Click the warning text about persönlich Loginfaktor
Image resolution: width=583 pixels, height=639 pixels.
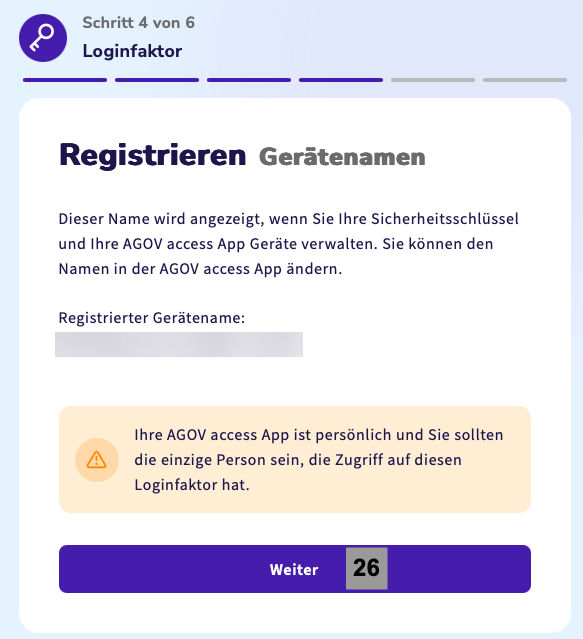tap(319, 460)
